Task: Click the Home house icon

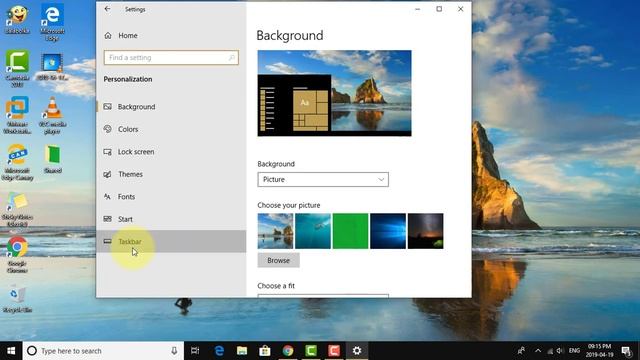Action: click(108, 36)
